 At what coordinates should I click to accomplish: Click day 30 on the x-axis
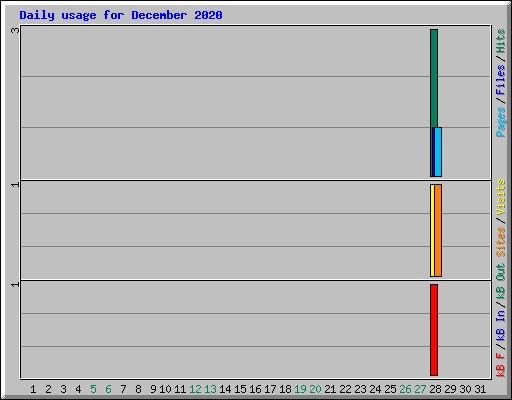[x=465, y=389]
